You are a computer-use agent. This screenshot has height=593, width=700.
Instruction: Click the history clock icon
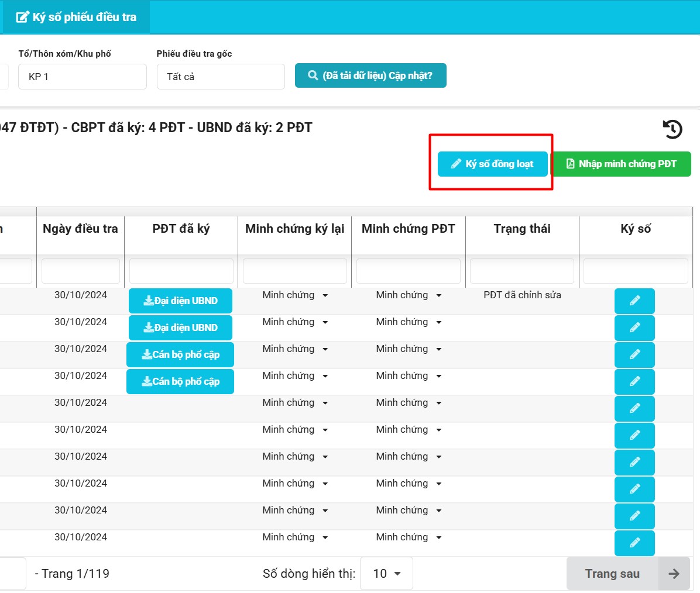tap(672, 129)
